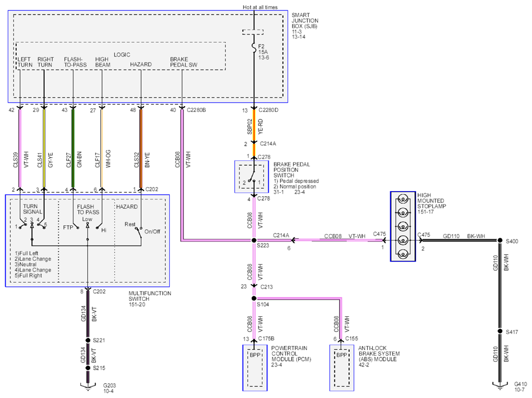Viewport: 532px width, 398px height.
Task: Click the '1)Full Left' position note
Action: (26, 253)
